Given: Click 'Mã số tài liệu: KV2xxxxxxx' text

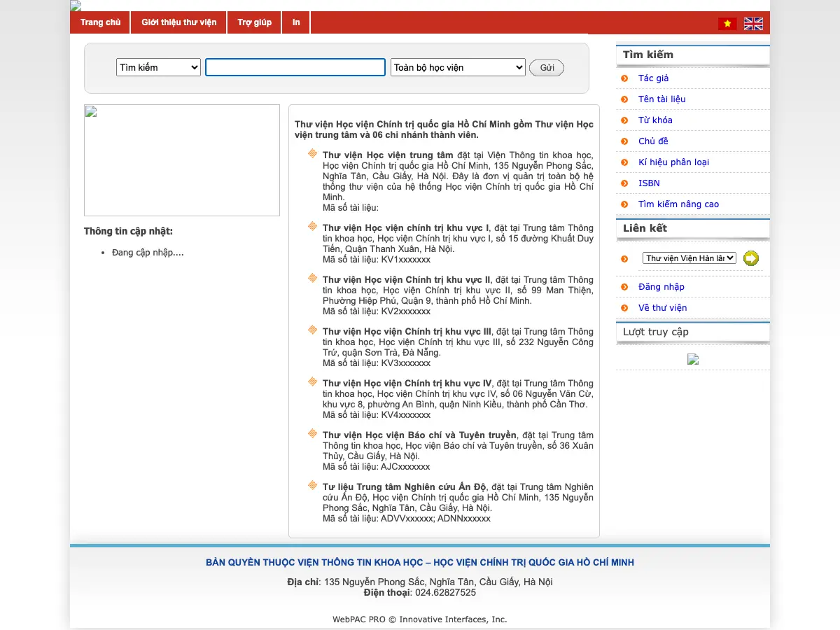Looking at the screenshot, I should pyautogui.click(x=377, y=311).
